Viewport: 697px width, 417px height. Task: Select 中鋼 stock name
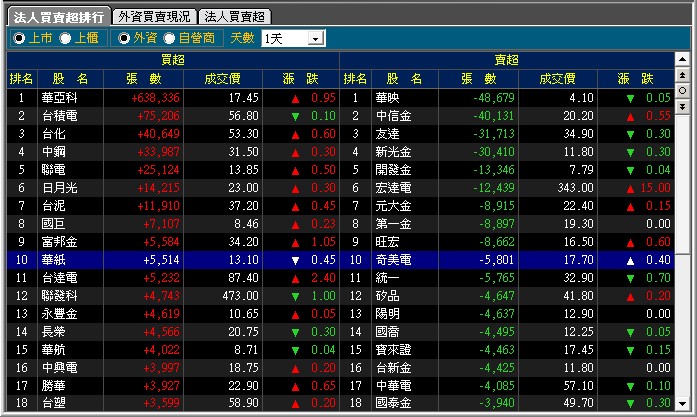tap(54, 152)
